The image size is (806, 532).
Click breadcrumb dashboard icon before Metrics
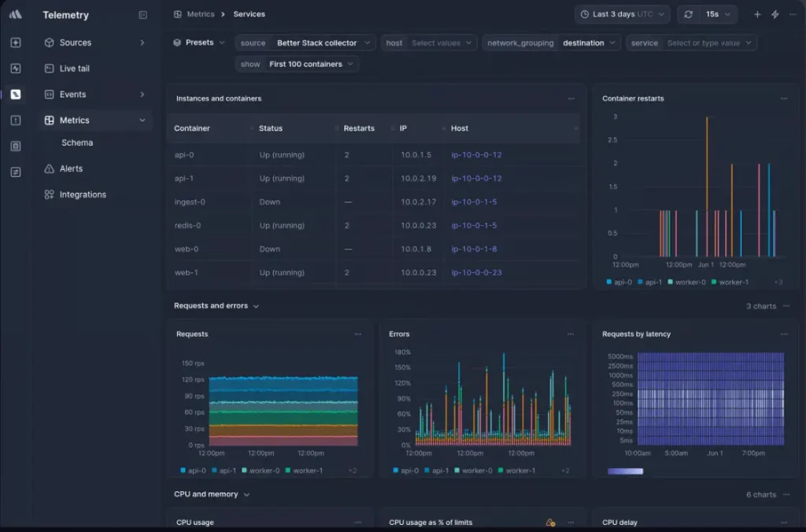point(177,14)
